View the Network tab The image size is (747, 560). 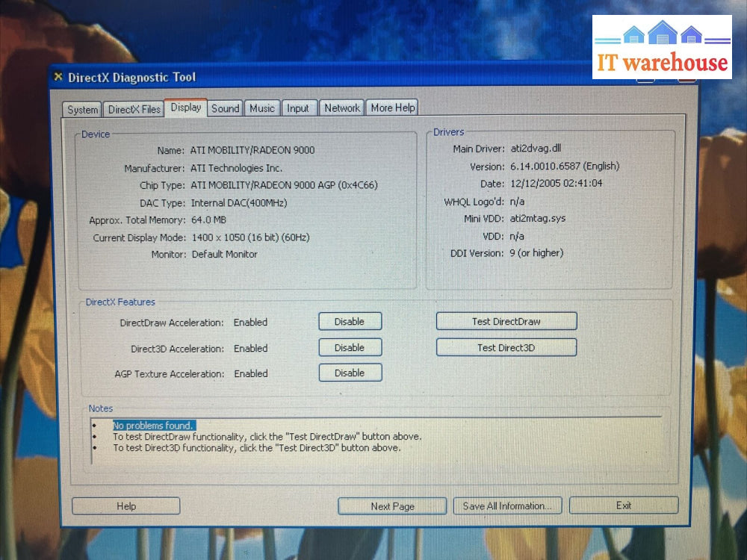tap(342, 108)
